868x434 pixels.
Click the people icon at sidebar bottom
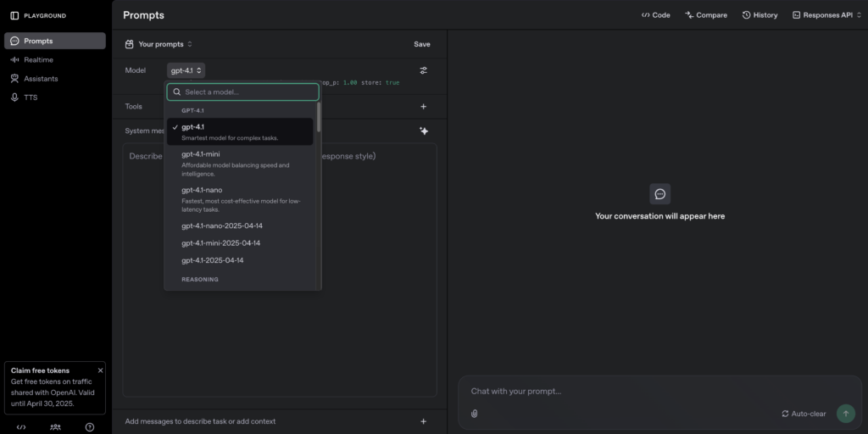click(x=55, y=427)
